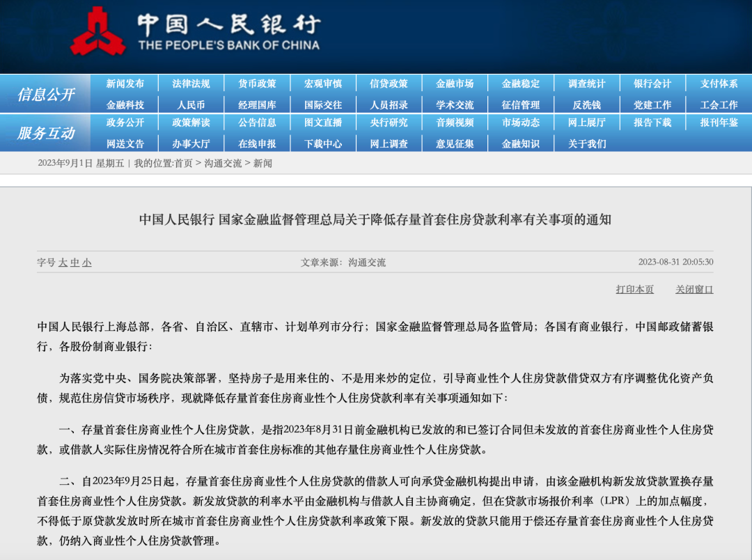This screenshot has height=560, width=752.
Task: Open the 反洗钱 navigation link
Action: (x=586, y=105)
